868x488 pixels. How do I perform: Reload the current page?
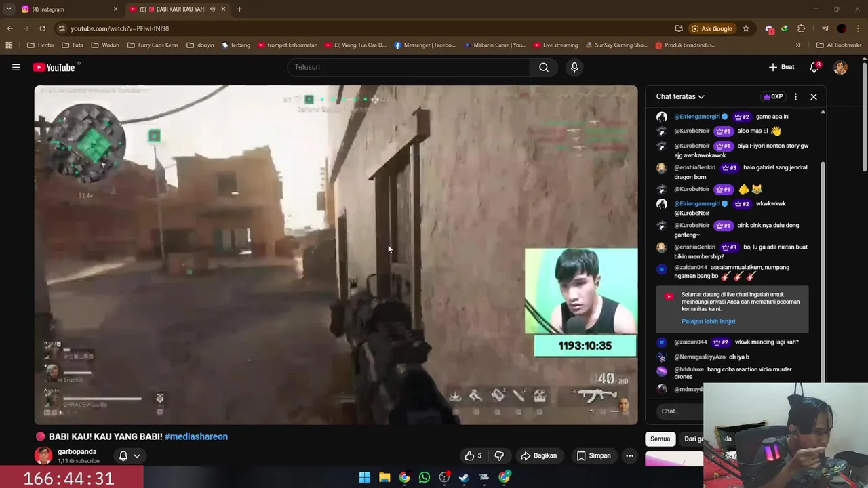(x=42, y=28)
